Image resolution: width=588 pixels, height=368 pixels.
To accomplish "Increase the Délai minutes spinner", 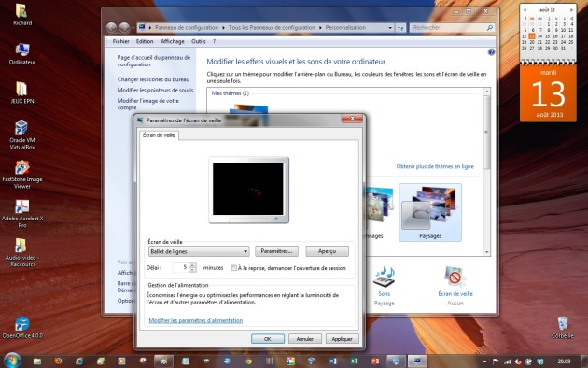I will pyautogui.click(x=192, y=265).
